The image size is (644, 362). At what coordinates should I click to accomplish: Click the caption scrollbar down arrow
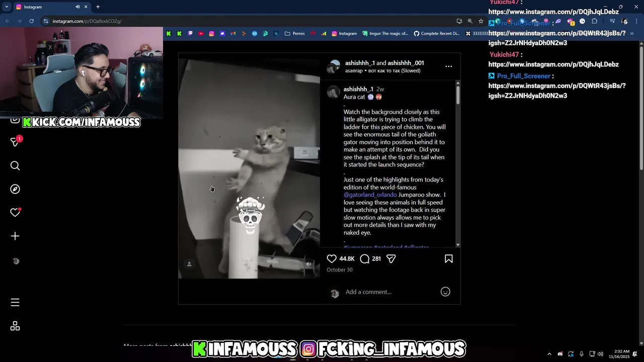click(x=458, y=245)
